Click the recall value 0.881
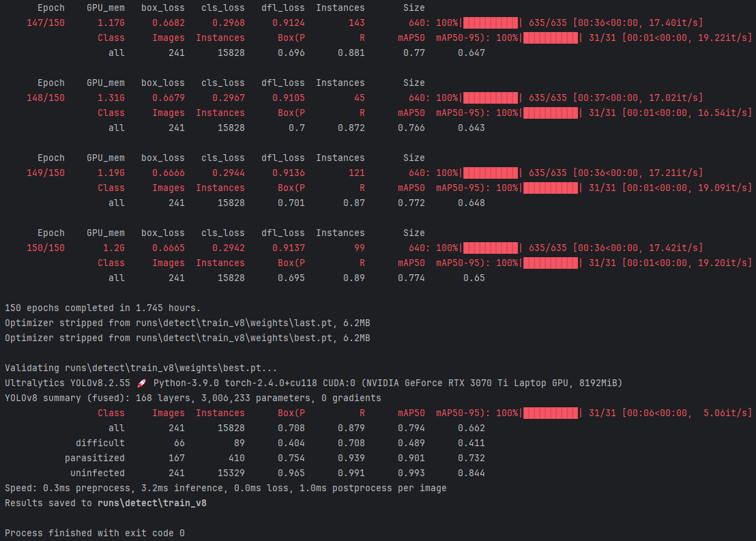The width and height of the screenshot is (756, 541). coord(351,53)
